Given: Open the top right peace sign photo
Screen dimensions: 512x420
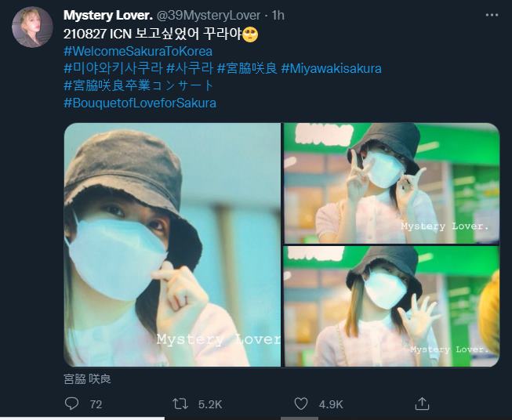Looking at the screenshot, I should tap(391, 183).
